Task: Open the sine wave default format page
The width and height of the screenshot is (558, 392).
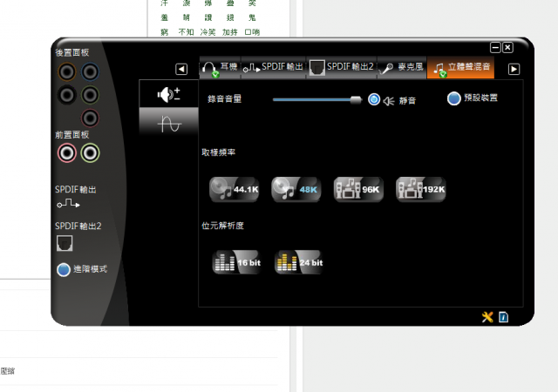Action: (x=168, y=123)
